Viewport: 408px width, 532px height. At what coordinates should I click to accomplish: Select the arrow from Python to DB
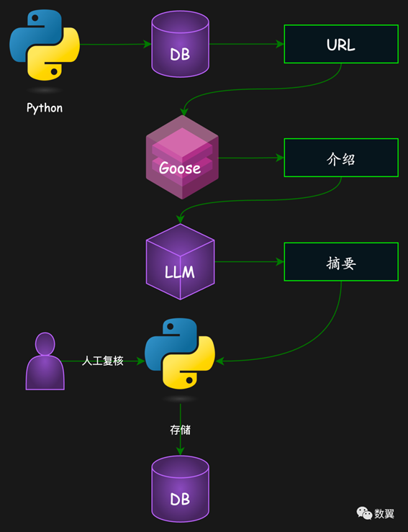click(116, 44)
